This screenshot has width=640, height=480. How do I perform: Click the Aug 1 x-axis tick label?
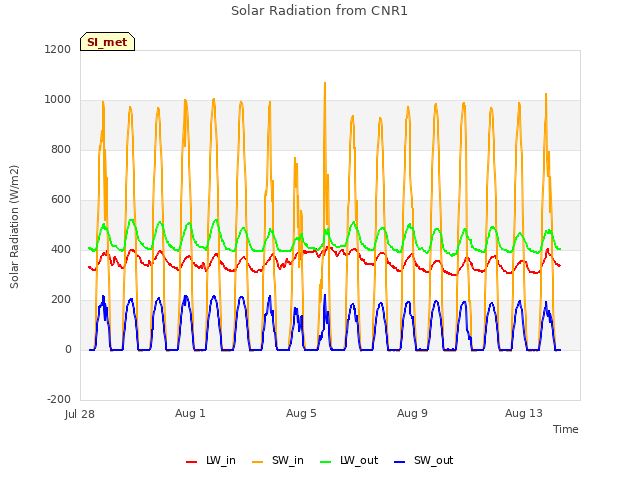point(190,413)
